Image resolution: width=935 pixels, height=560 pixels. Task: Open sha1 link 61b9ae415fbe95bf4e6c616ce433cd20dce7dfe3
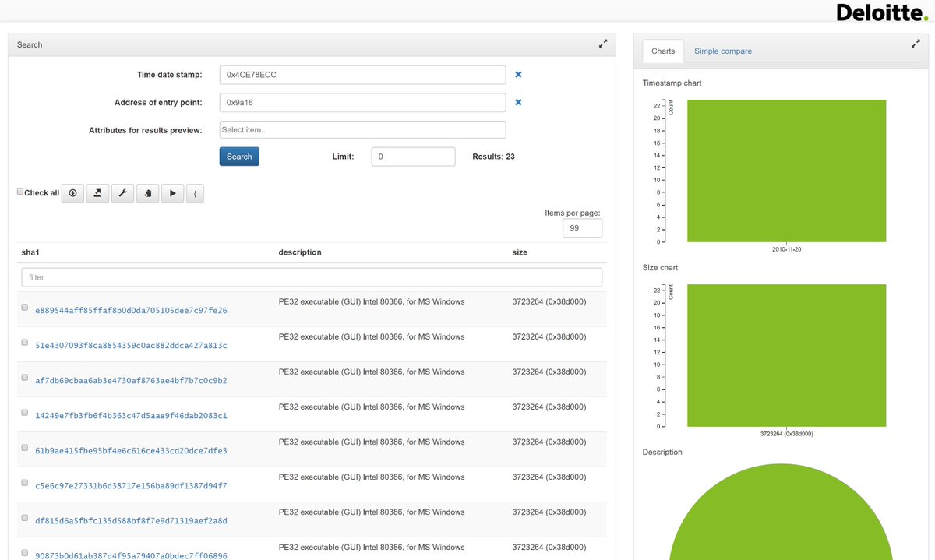[132, 451]
